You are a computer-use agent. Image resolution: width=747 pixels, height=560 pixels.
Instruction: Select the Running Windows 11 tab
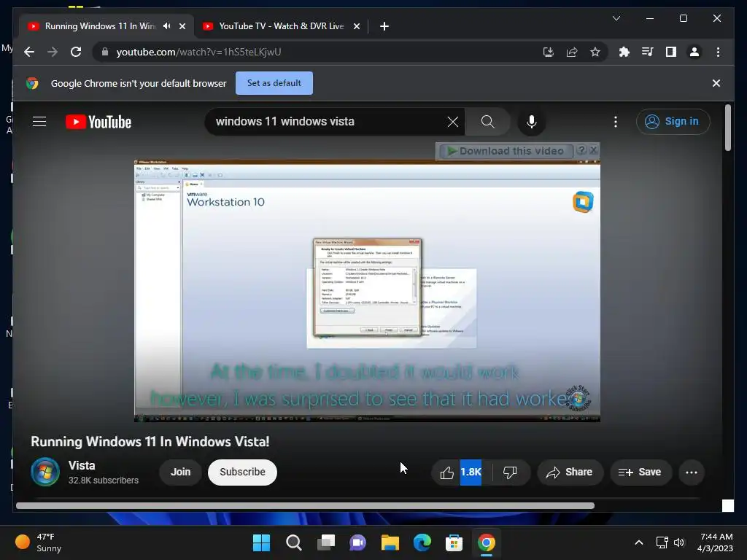click(x=100, y=26)
